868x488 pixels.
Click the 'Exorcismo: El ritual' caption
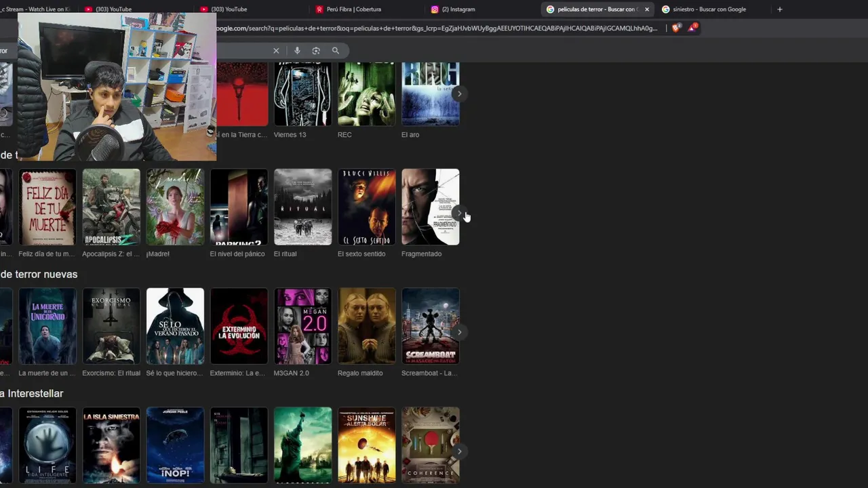(x=111, y=373)
